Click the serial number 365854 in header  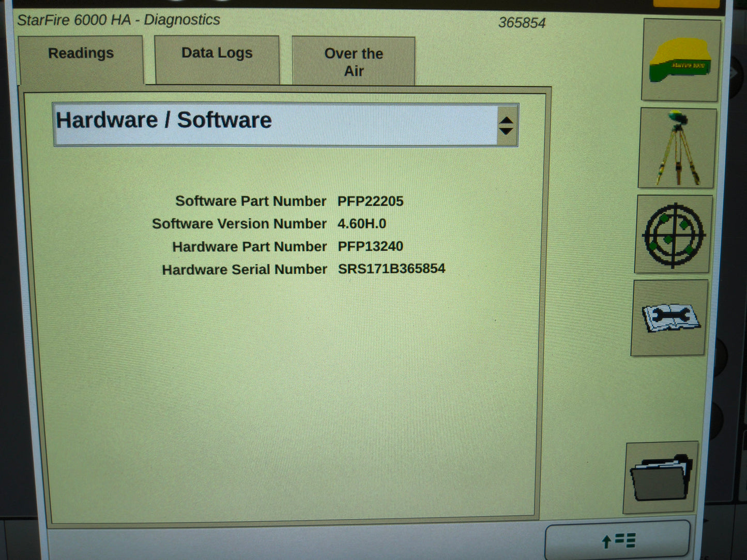(522, 23)
